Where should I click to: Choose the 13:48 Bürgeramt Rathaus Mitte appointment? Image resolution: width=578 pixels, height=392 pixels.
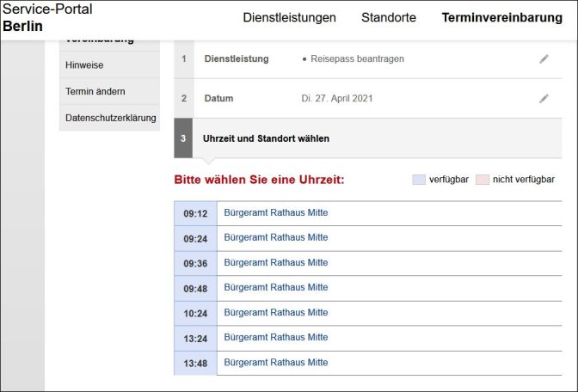pos(276,362)
